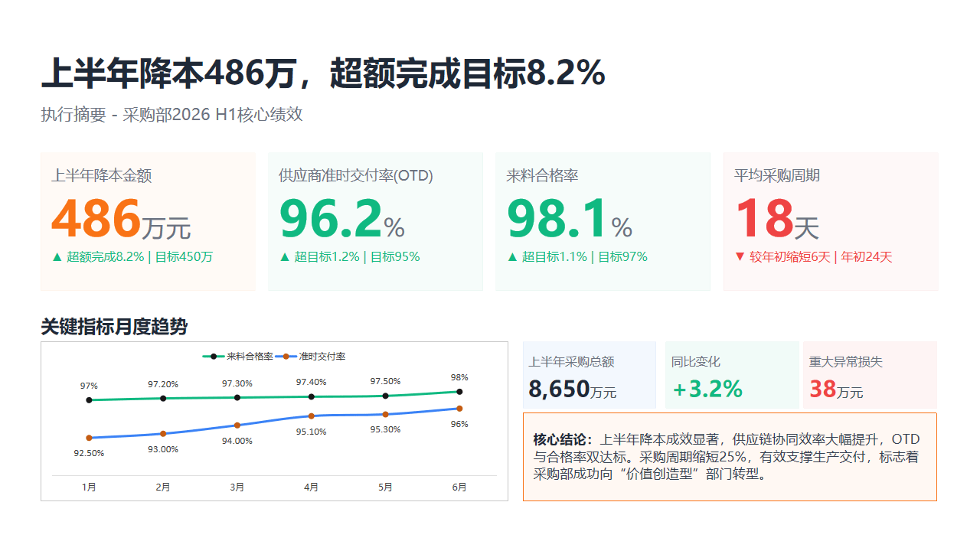Select the 同比变化 +3.2% card
Image resolution: width=980 pixels, height=551 pixels.
point(732,375)
